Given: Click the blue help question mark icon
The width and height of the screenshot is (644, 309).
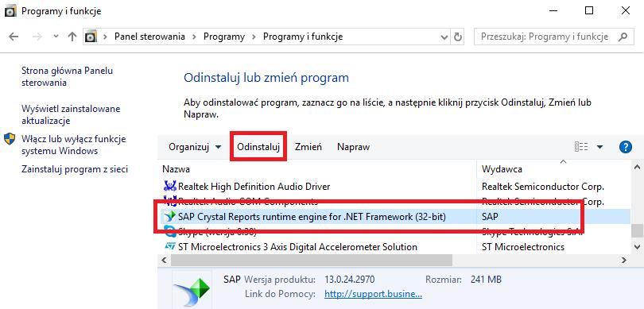Looking at the screenshot, I should [x=625, y=147].
